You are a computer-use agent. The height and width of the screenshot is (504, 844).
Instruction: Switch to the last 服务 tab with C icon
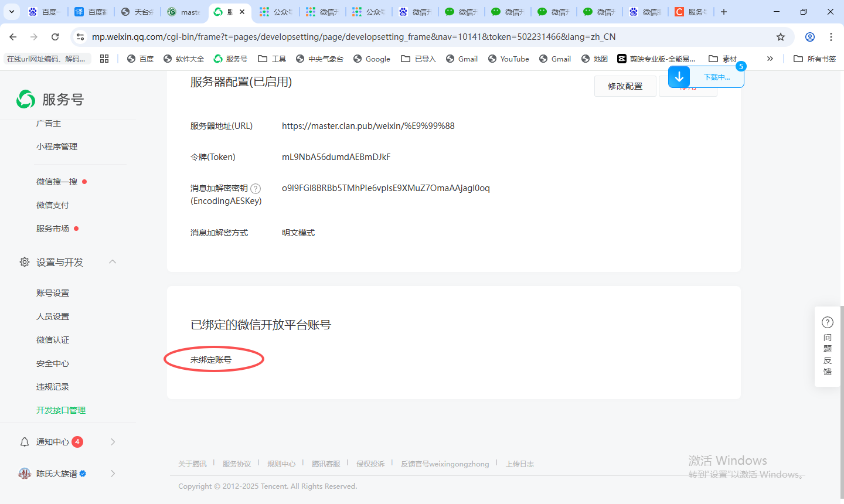[691, 12]
